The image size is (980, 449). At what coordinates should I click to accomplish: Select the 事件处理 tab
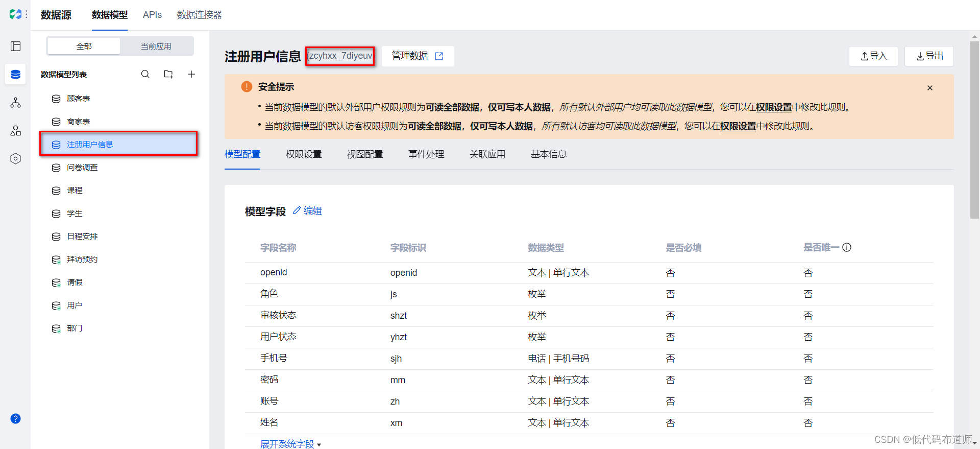click(426, 154)
